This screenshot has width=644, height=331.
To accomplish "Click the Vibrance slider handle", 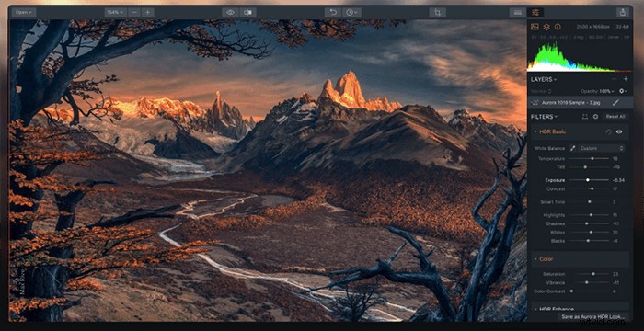I will coord(587,282).
